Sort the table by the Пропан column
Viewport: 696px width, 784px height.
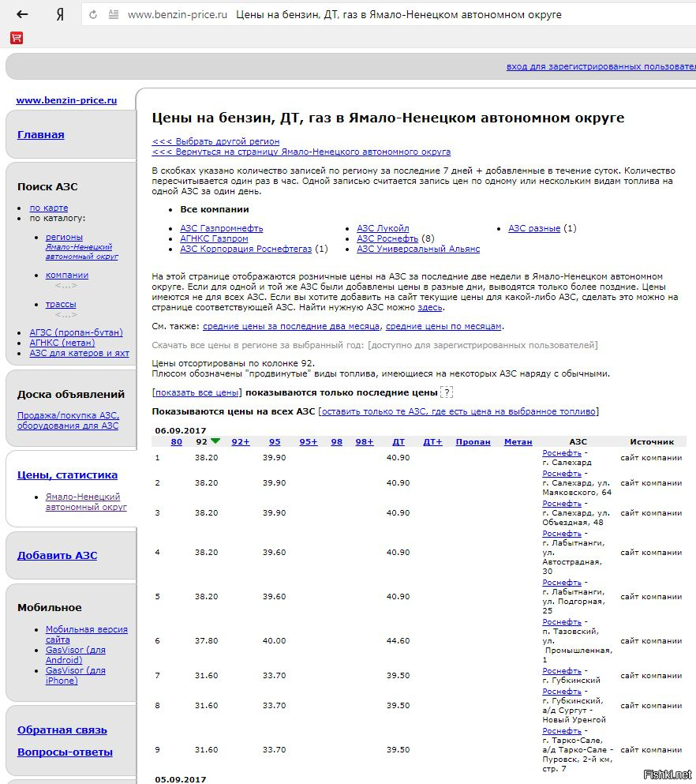(473, 442)
